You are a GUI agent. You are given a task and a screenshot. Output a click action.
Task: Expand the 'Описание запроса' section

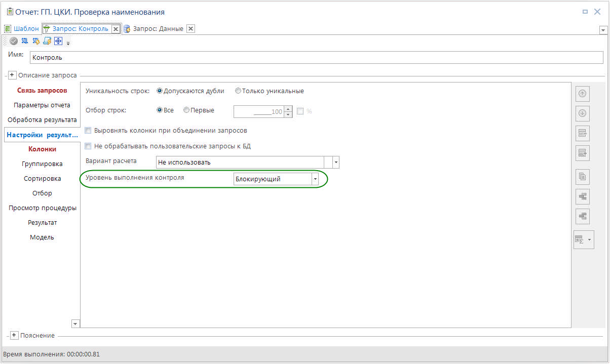[x=13, y=75]
